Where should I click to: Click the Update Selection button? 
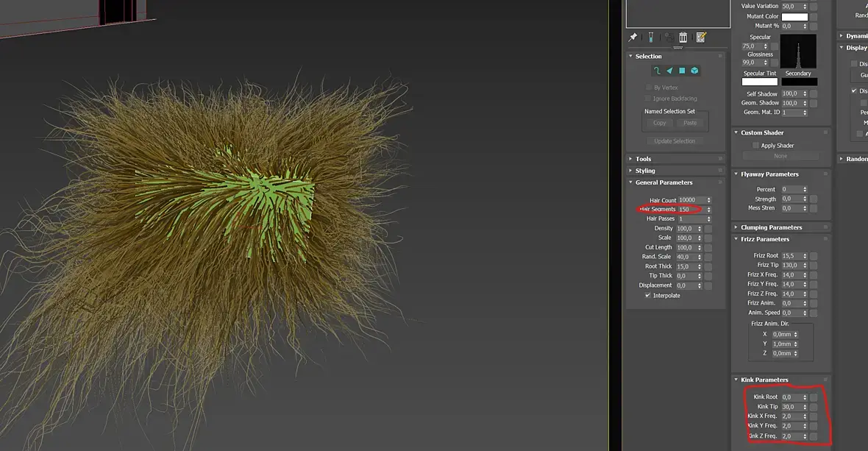coord(675,141)
